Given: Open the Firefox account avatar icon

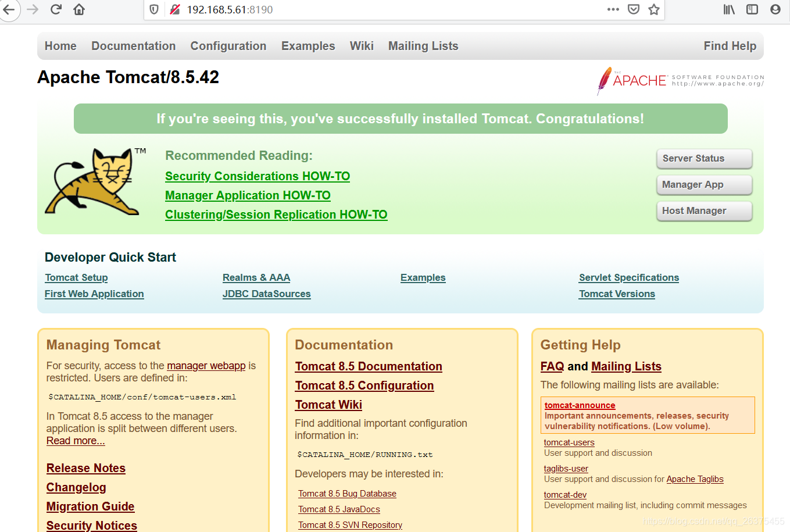Looking at the screenshot, I should click(775, 9).
